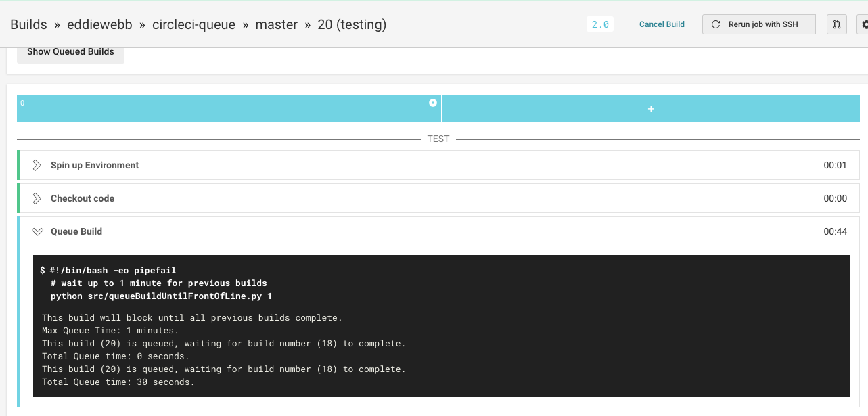Click the running status icon on container 0
This screenshot has width=868, height=416.
[x=433, y=103]
